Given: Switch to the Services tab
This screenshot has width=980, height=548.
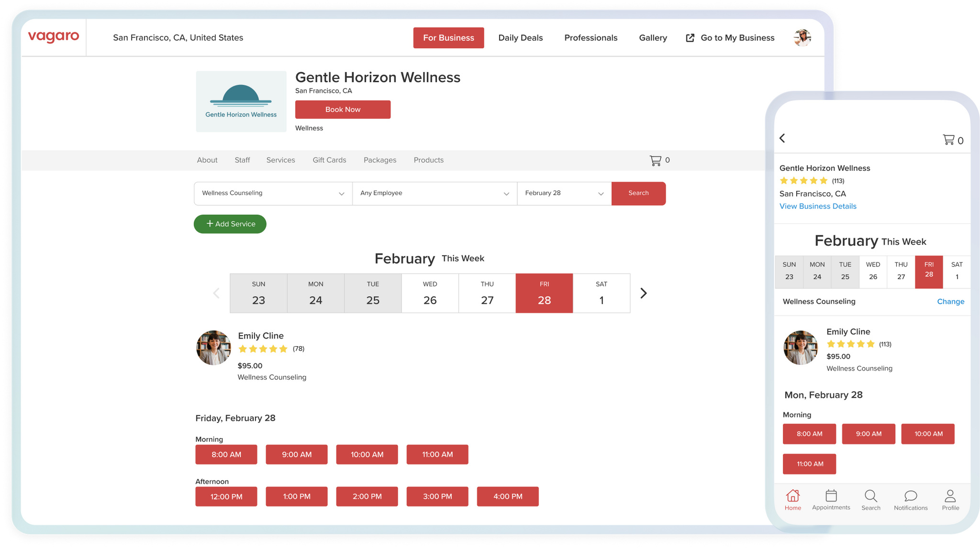Looking at the screenshot, I should [280, 160].
